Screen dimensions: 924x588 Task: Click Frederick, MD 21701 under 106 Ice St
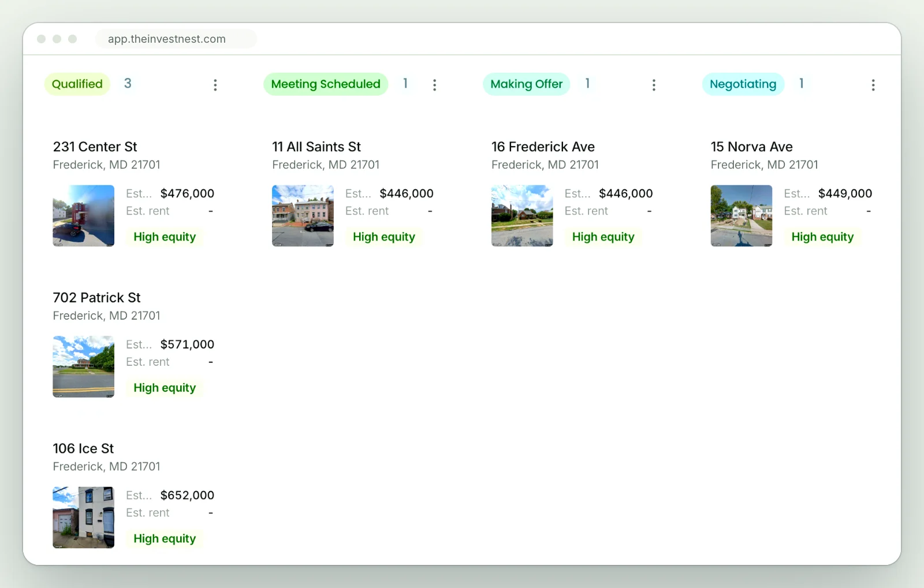106,466
